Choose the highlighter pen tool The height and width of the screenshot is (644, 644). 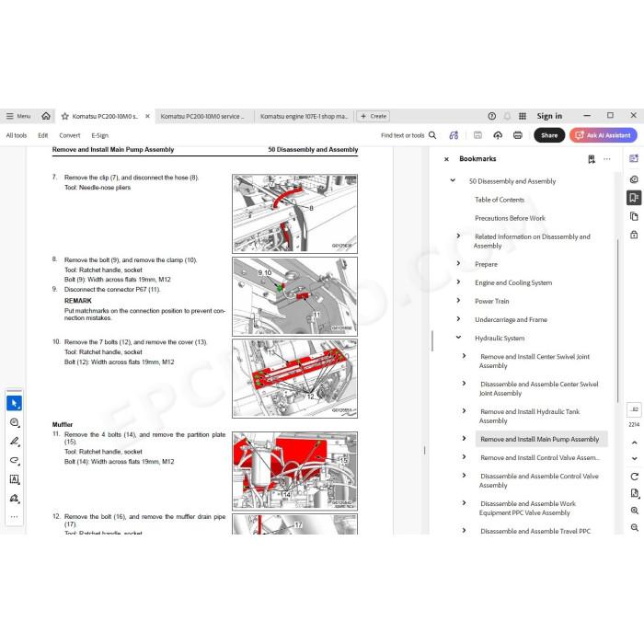click(15, 442)
